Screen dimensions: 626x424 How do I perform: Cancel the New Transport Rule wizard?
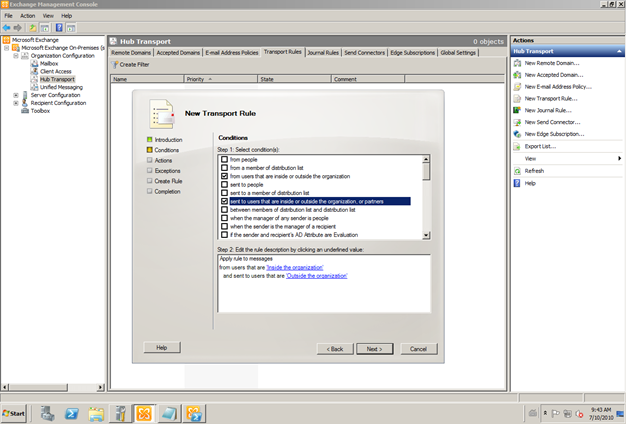[x=418, y=349]
